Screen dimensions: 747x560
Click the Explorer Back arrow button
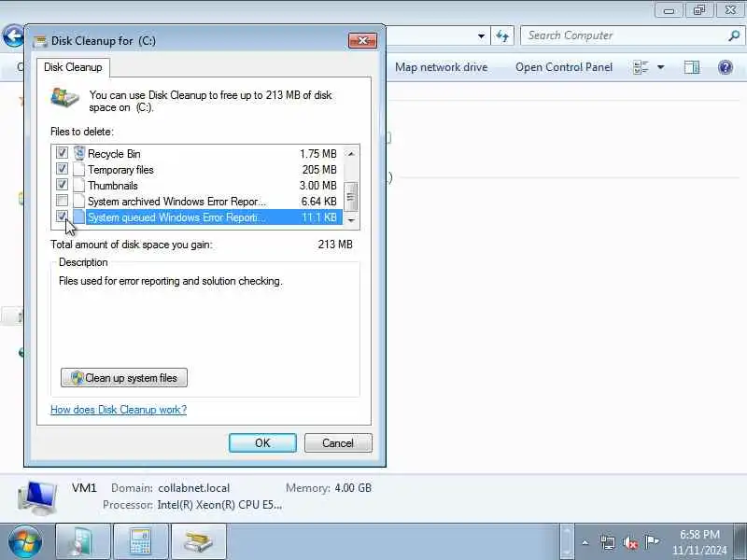coord(13,35)
